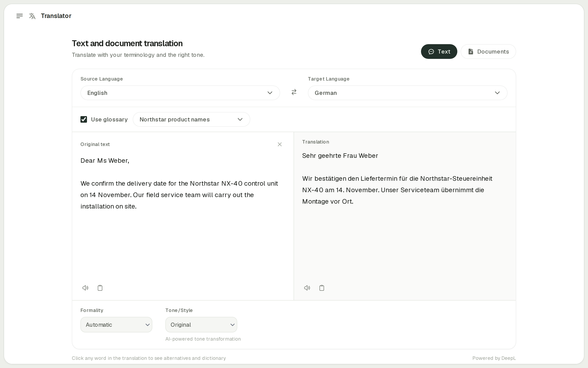
Task: Swap source and target languages
Action: coord(294,92)
